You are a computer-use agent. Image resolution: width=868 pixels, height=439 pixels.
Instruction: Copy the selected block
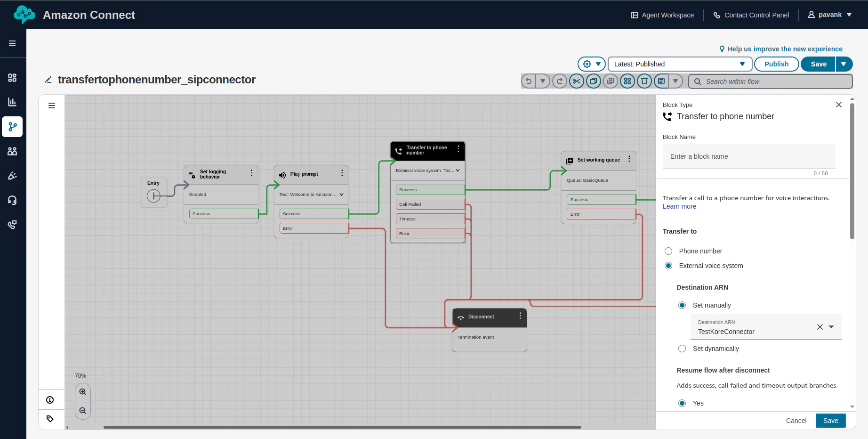pos(593,81)
